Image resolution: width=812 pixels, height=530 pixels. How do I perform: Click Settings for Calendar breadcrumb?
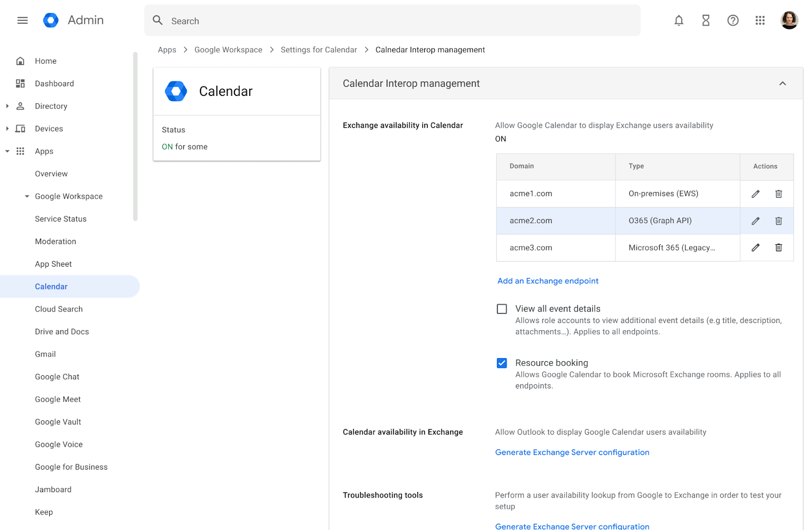pyautogui.click(x=319, y=50)
